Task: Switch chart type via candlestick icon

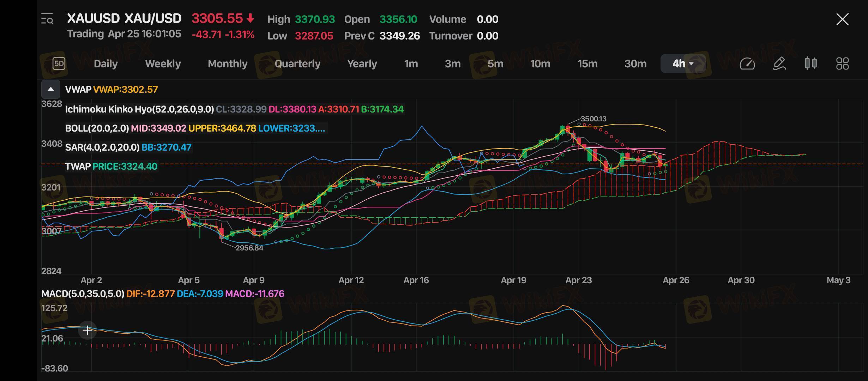Action: 810,64
